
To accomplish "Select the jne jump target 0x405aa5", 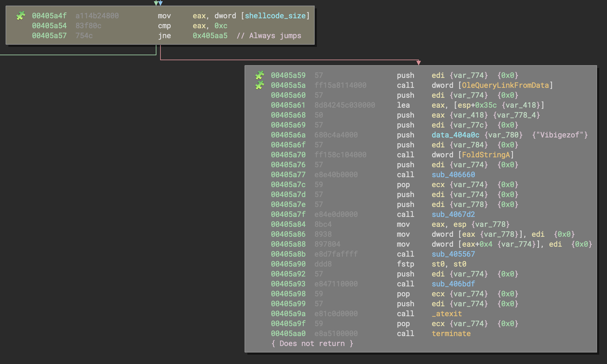I will pos(209,36).
